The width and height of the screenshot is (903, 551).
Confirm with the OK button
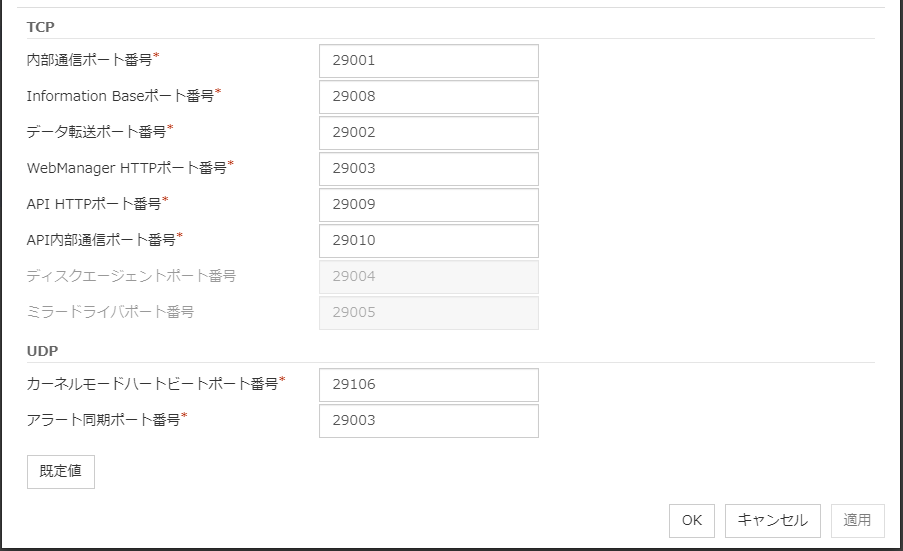click(692, 520)
